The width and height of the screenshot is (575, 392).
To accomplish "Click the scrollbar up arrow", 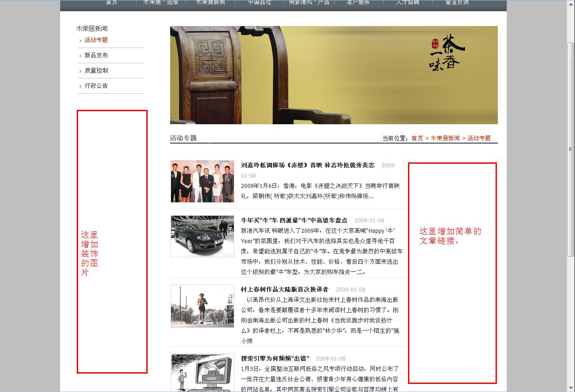I will (x=571, y=4).
